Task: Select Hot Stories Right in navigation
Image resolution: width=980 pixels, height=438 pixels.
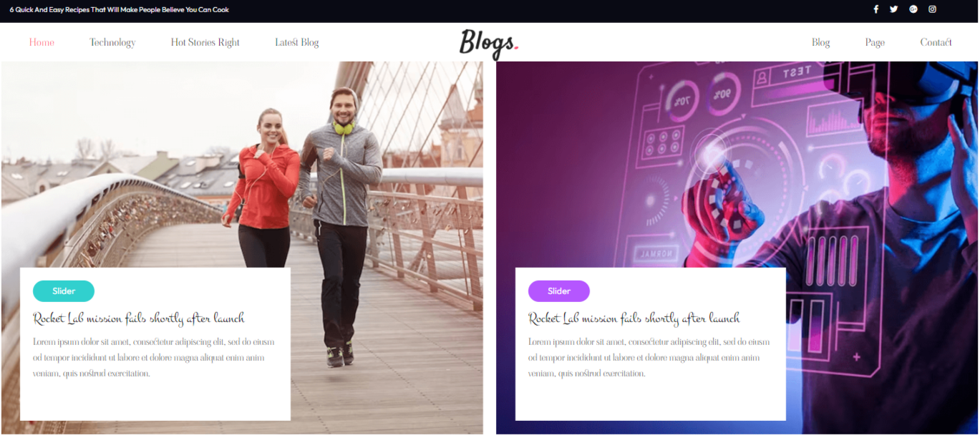Action: tap(205, 42)
